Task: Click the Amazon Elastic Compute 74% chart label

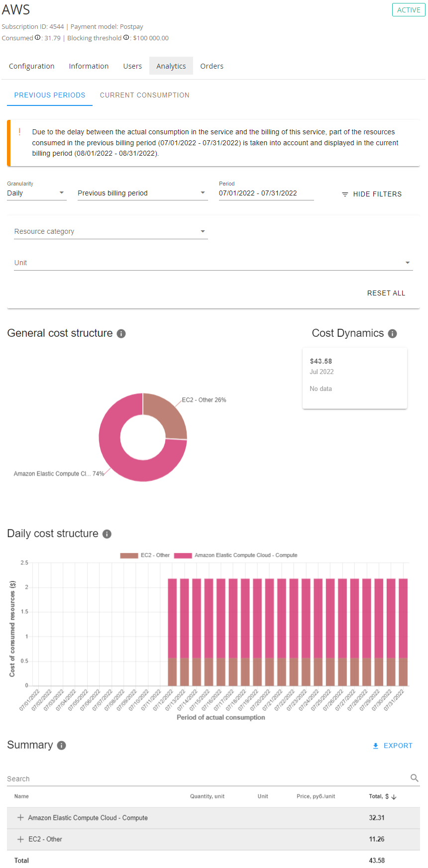Action: tap(59, 474)
